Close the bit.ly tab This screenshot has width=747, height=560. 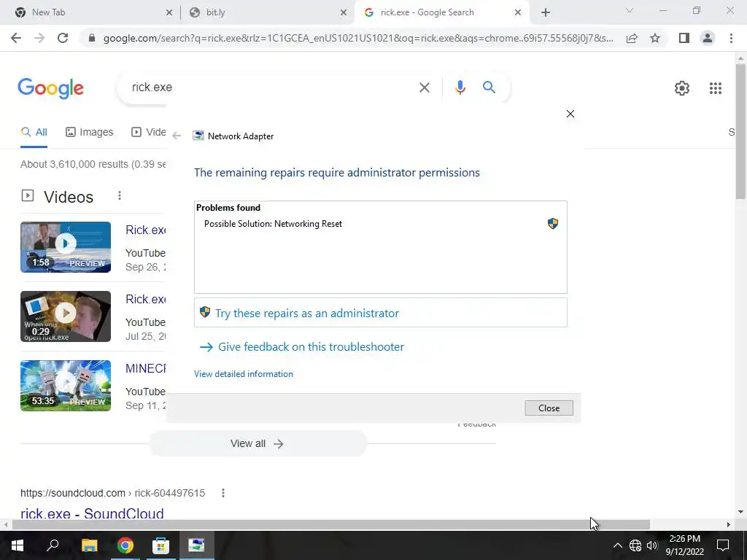(344, 13)
